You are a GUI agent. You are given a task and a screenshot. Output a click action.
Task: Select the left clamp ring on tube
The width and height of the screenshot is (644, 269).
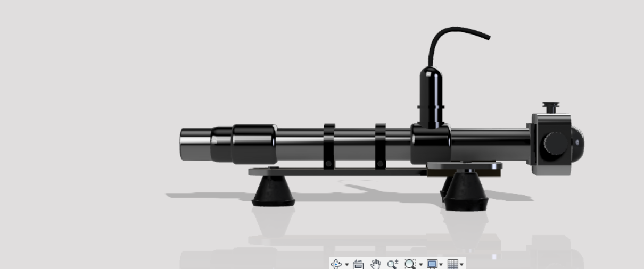click(x=329, y=146)
